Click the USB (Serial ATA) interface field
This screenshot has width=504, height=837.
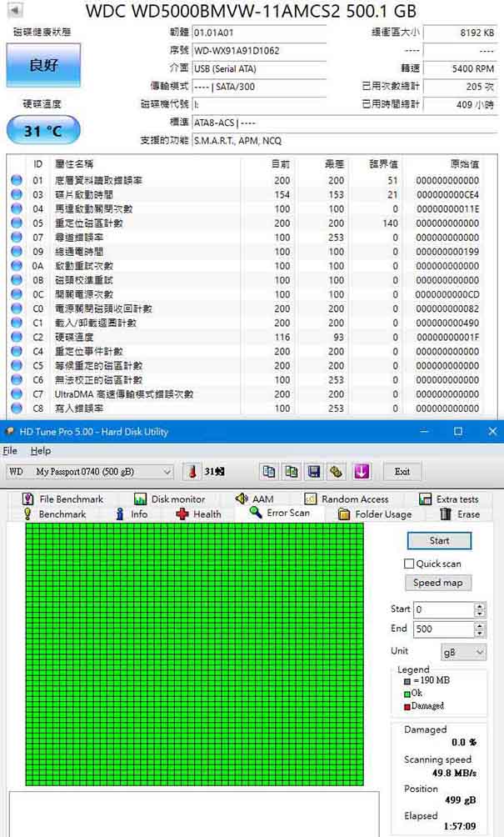click(259, 69)
